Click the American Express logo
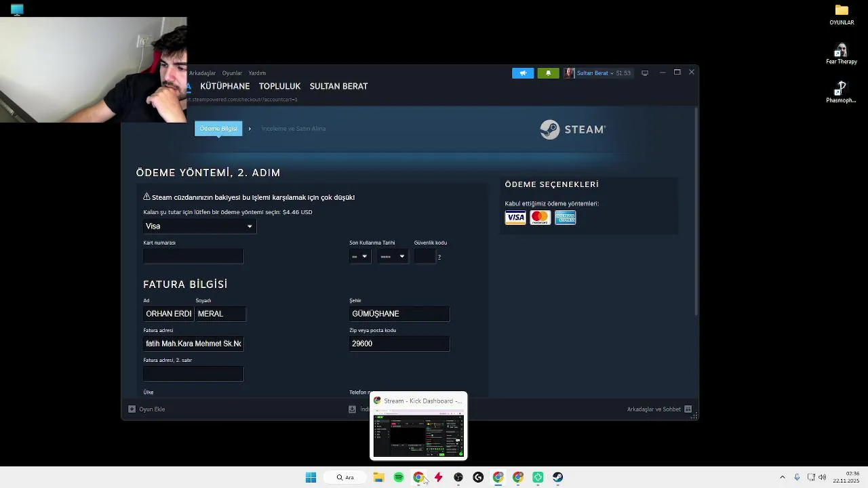868x488 pixels. (x=565, y=218)
